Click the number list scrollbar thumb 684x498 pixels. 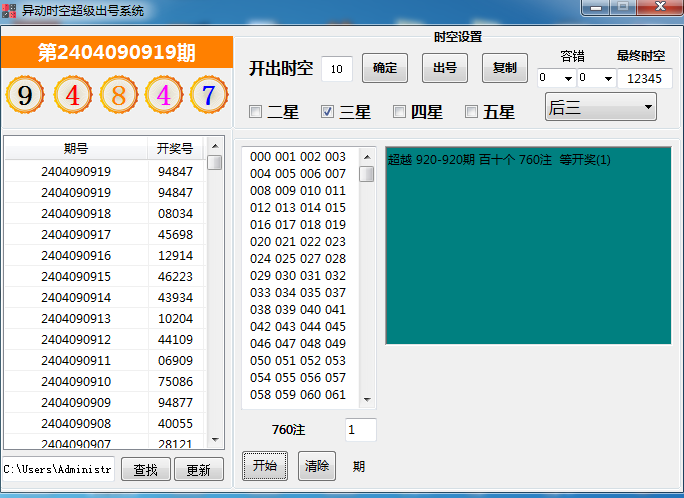click(367, 174)
